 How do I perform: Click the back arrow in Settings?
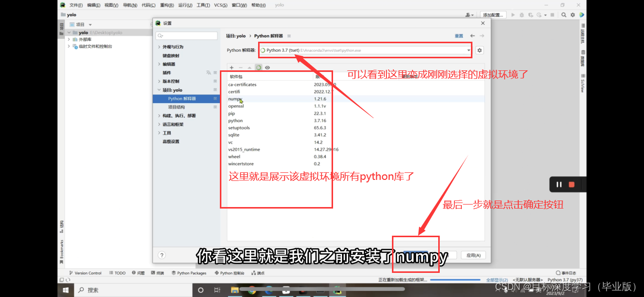tap(472, 36)
